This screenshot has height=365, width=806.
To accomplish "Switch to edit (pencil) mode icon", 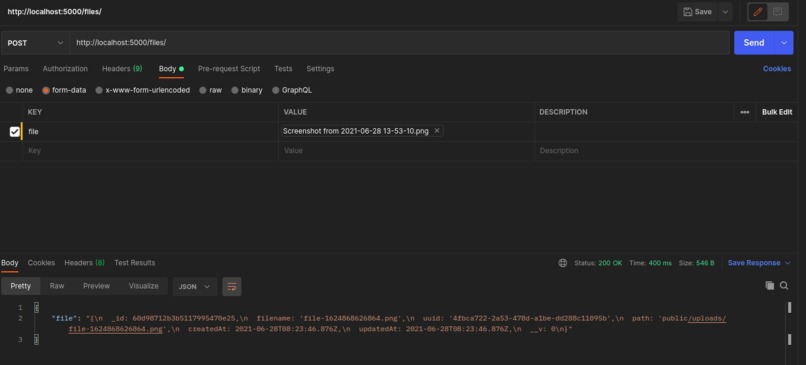I will pos(758,12).
